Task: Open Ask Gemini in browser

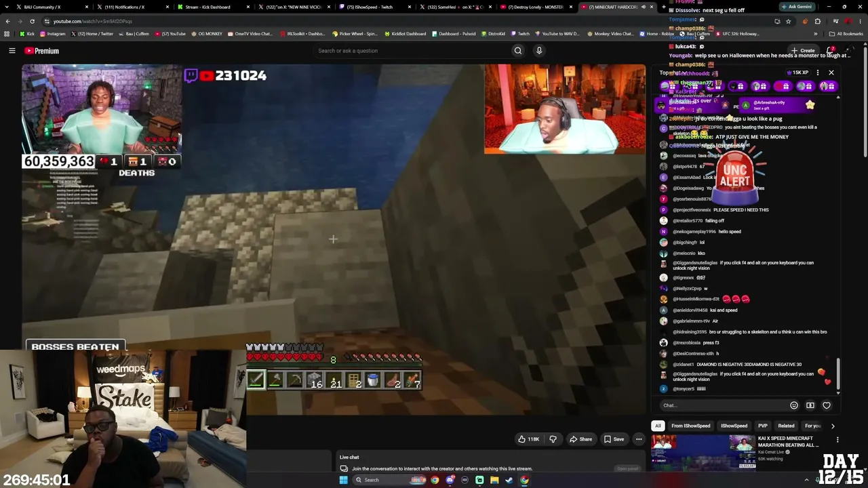Action: click(x=796, y=7)
